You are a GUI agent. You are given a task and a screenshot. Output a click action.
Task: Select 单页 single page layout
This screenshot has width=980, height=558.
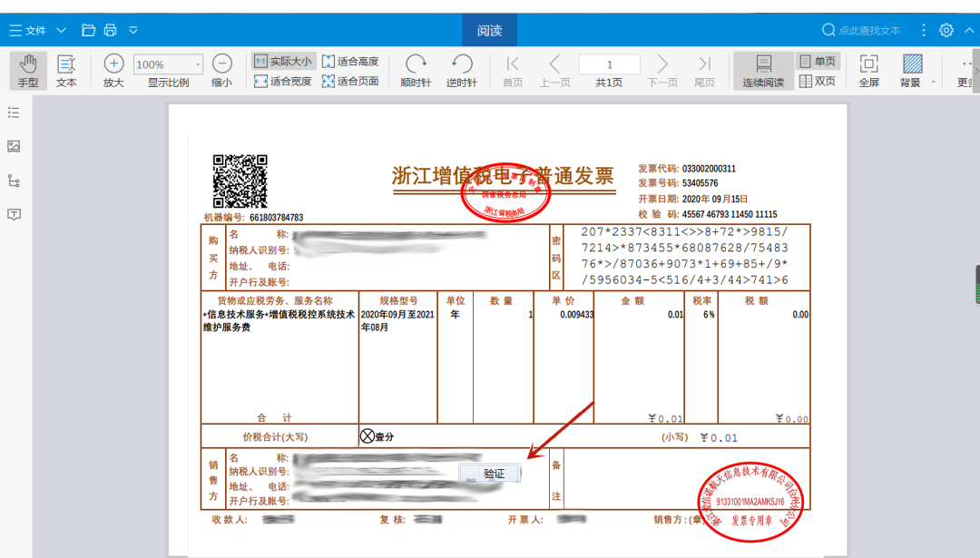coord(818,61)
